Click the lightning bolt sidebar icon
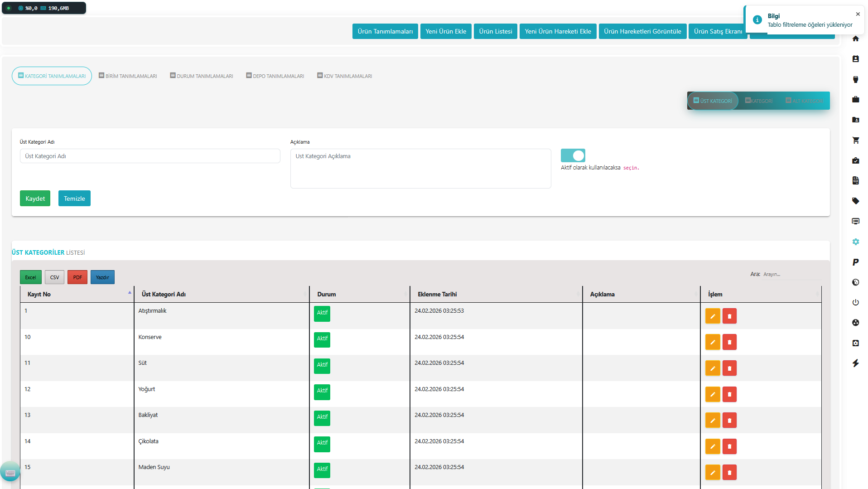This screenshot has width=868, height=489. pyautogui.click(x=855, y=363)
